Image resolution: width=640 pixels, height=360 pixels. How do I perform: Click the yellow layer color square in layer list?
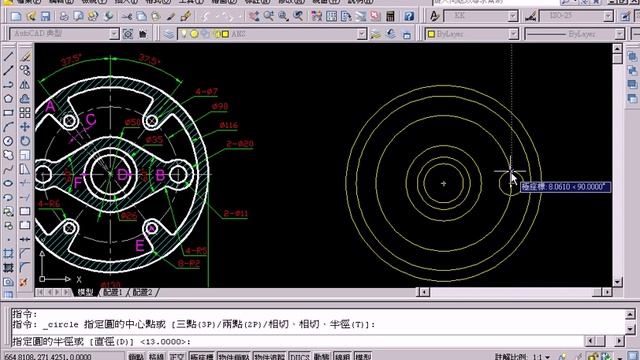[225, 34]
